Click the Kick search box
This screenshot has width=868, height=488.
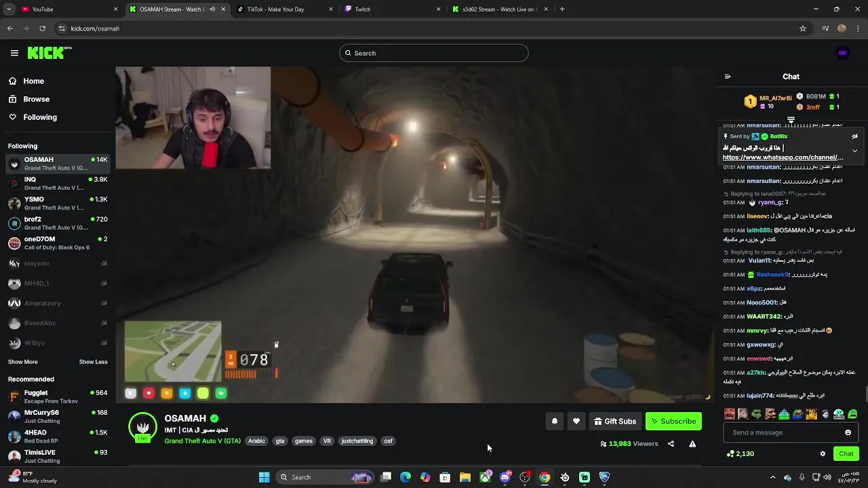[x=434, y=53]
